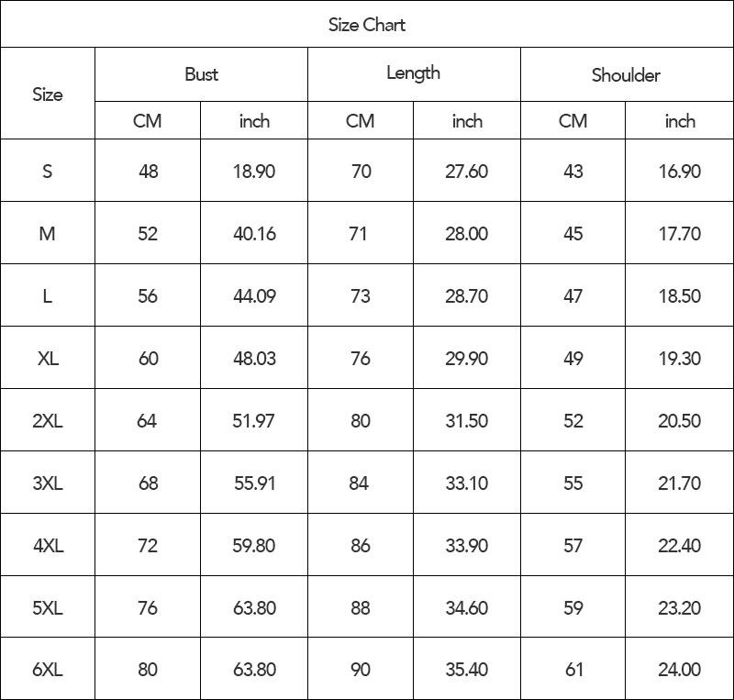734x700 pixels.
Task: Click the S size row label
Action: (x=48, y=172)
